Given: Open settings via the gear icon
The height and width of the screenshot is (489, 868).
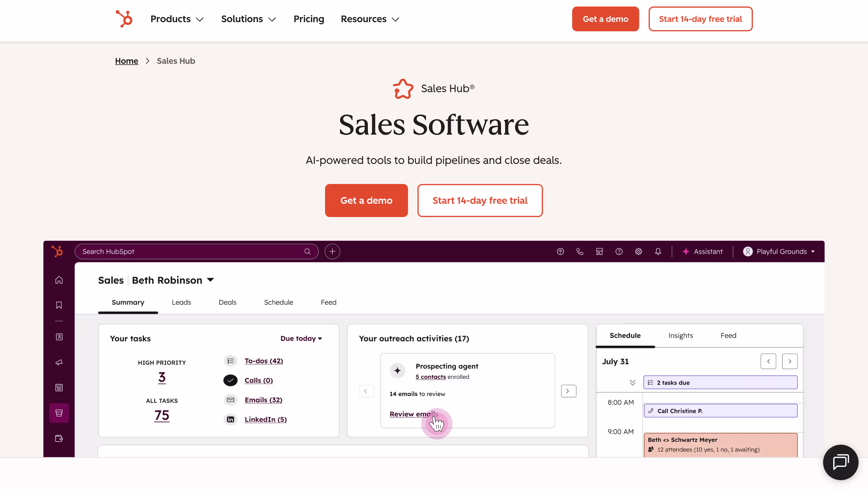Looking at the screenshot, I should coord(638,251).
